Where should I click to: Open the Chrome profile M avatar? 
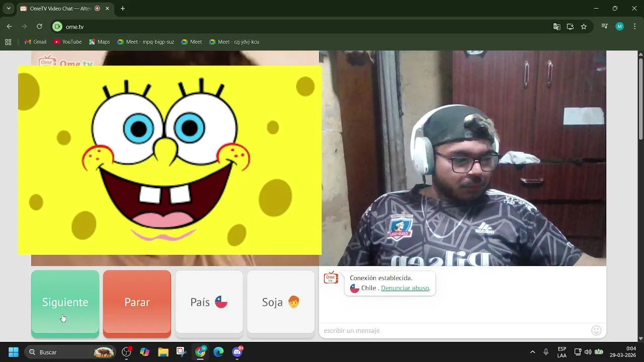pyautogui.click(x=619, y=27)
